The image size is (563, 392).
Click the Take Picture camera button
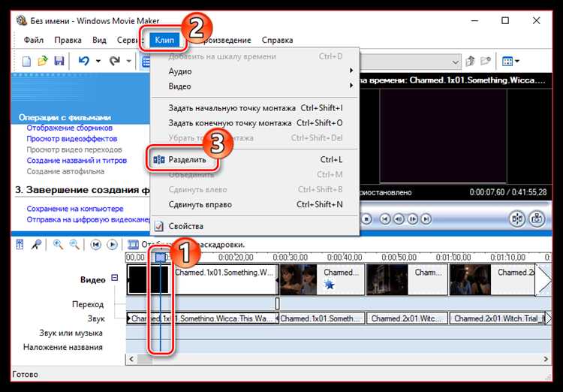(x=536, y=219)
